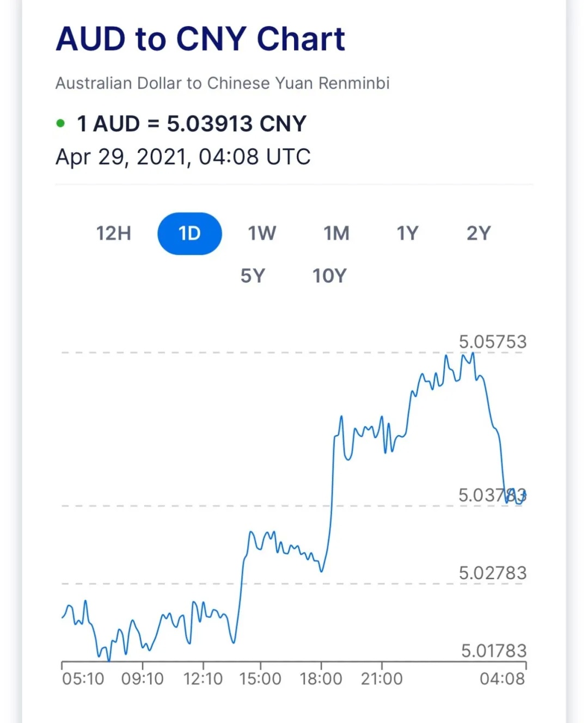Switch chart to 1Y range

click(x=407, y=234)
